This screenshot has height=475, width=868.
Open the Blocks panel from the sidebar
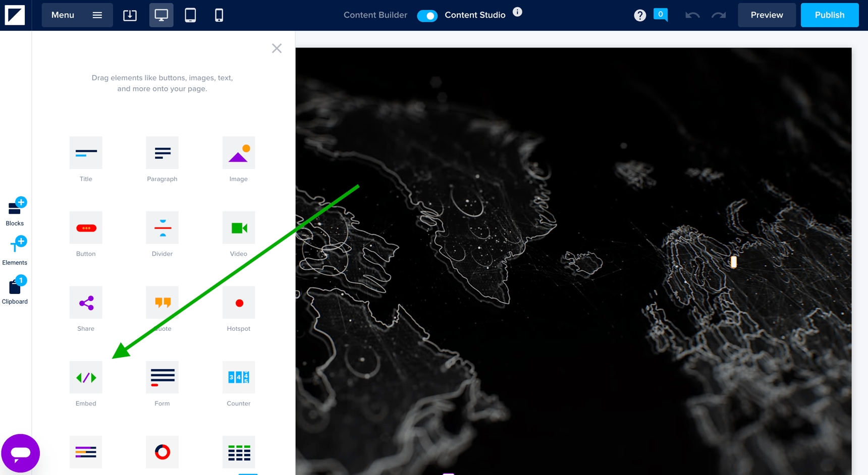coord(15,209)
